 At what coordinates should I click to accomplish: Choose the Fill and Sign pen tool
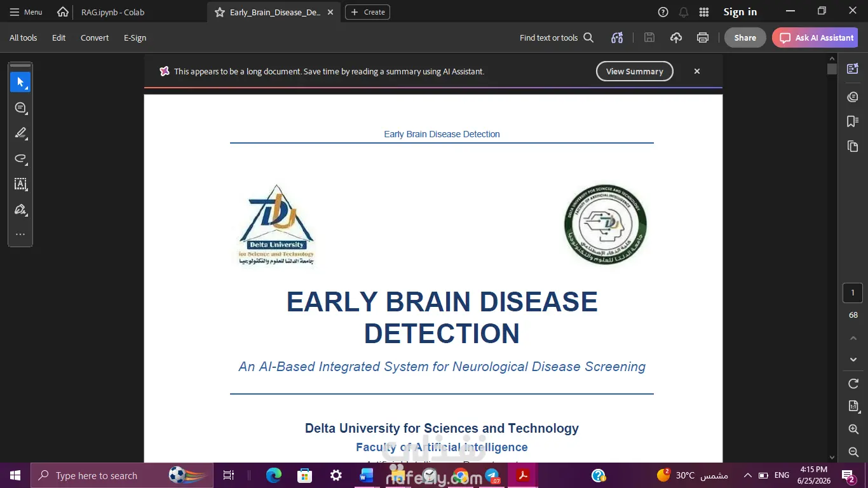(x=20, y=209)
